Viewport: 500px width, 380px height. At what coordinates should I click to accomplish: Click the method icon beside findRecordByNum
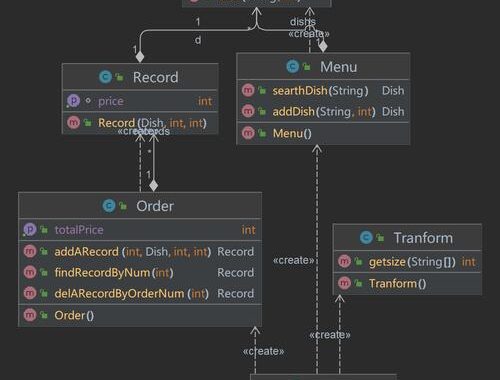30,273
